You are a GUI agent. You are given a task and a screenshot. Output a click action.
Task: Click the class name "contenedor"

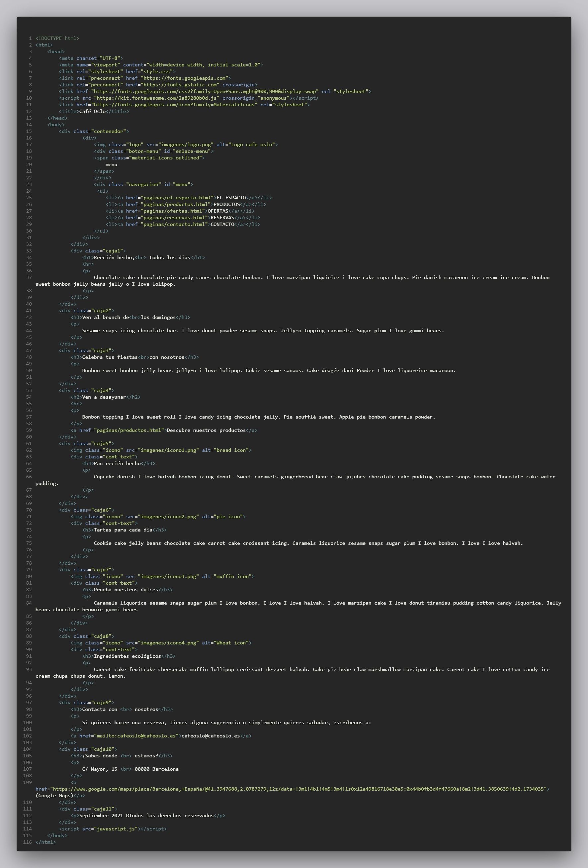point(109,131)
